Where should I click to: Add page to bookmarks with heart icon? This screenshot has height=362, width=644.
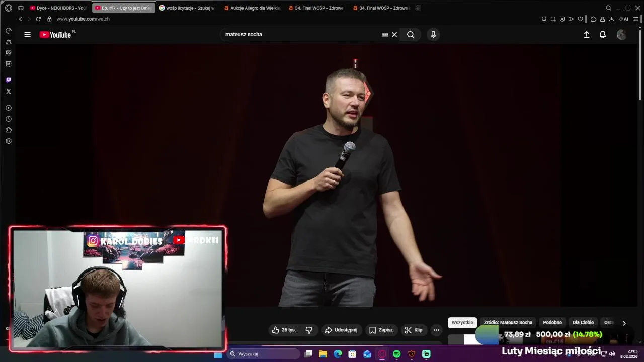[580, 19]
